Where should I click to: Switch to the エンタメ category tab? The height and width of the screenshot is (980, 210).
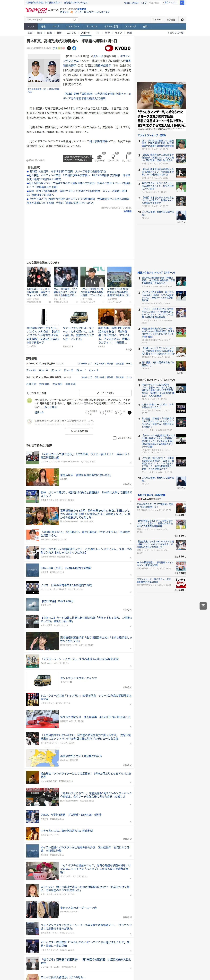tap(71, 33)
